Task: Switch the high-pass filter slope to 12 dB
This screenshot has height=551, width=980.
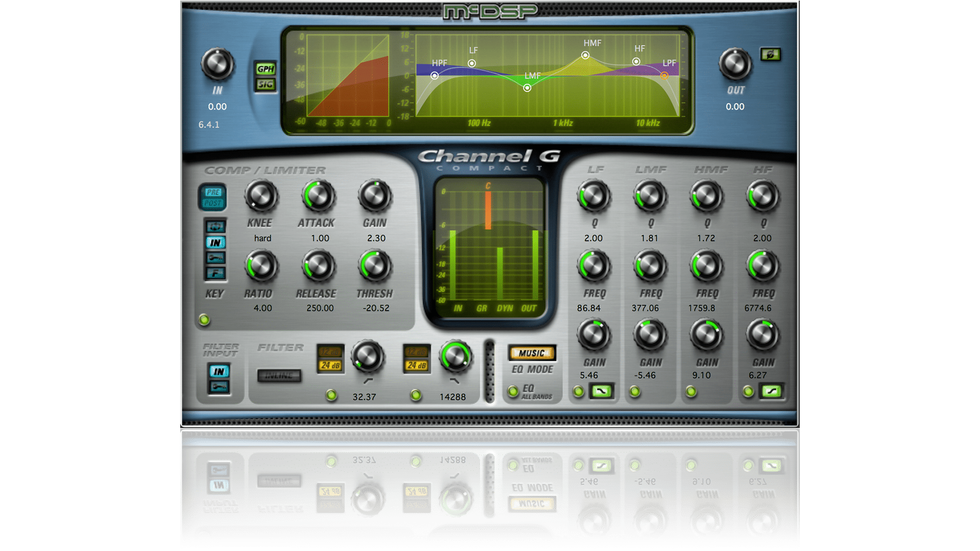Action: click(329, 352)
